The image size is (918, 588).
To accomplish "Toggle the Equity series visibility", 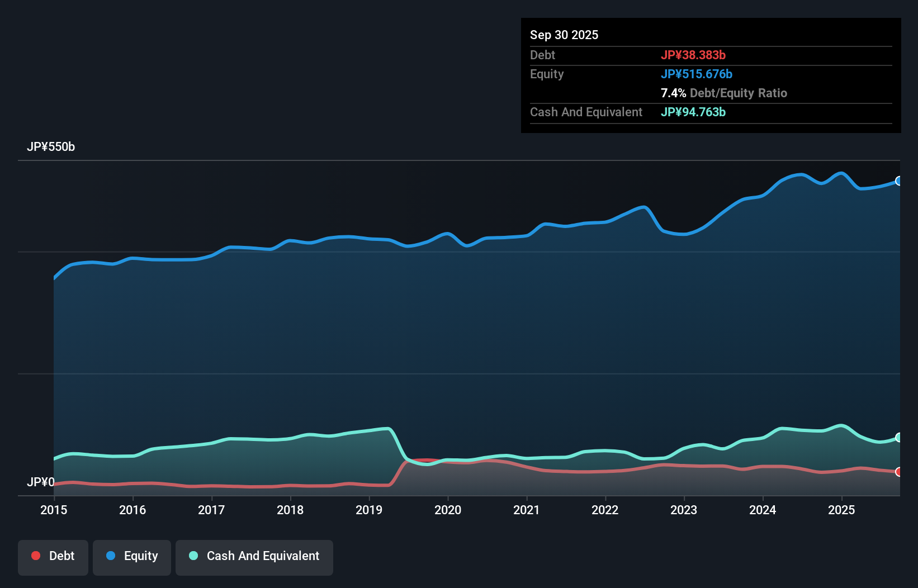I will (x=131, y=557).
